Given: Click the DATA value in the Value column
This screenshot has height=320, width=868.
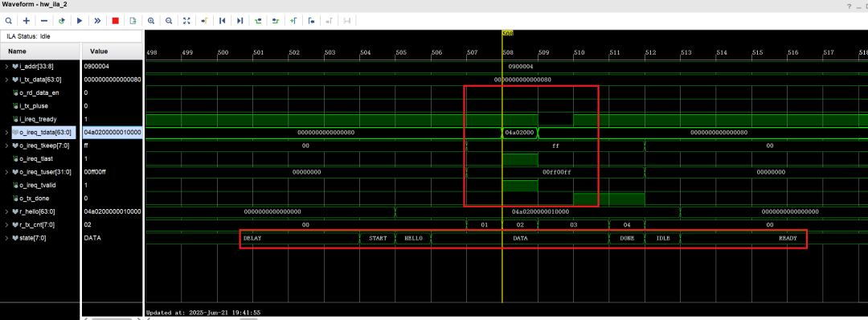Looking at the screenshot, I should tap(92, 238).
